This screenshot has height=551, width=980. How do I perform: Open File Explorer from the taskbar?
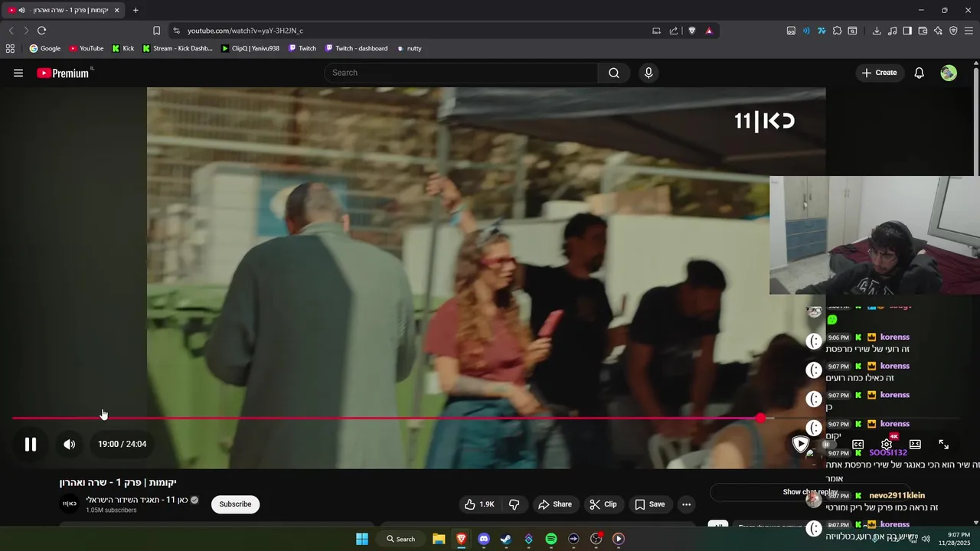tap(439, 539)
